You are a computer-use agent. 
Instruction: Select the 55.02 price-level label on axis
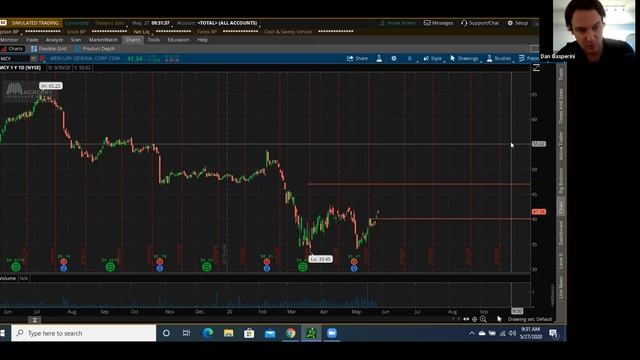[x=539, y=144]
